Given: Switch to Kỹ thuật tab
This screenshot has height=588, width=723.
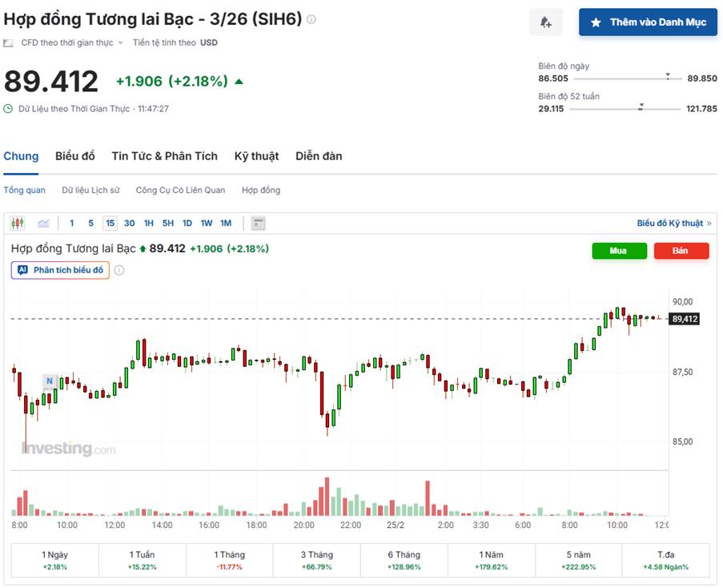Looking at the screenshot, I should pos(256,156).
